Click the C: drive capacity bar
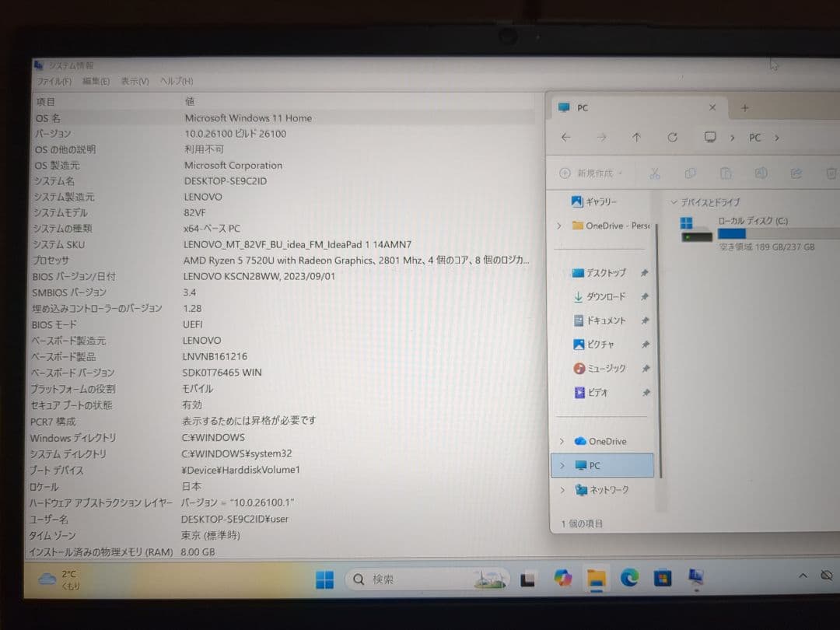 (x=770, y=233)
